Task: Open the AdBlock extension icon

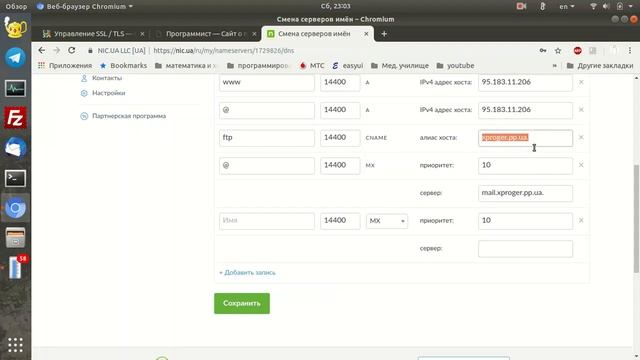Action: click(577, 51)
